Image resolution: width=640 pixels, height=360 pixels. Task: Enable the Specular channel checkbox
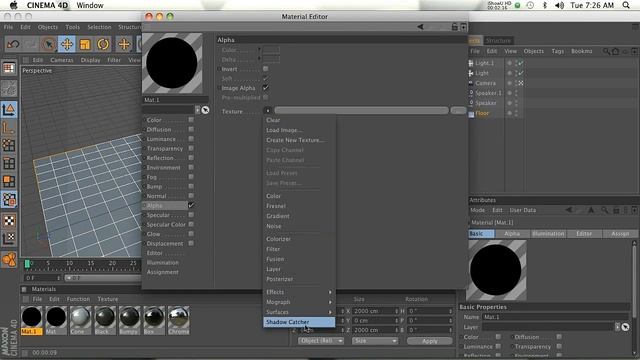(x=191, y=215)
